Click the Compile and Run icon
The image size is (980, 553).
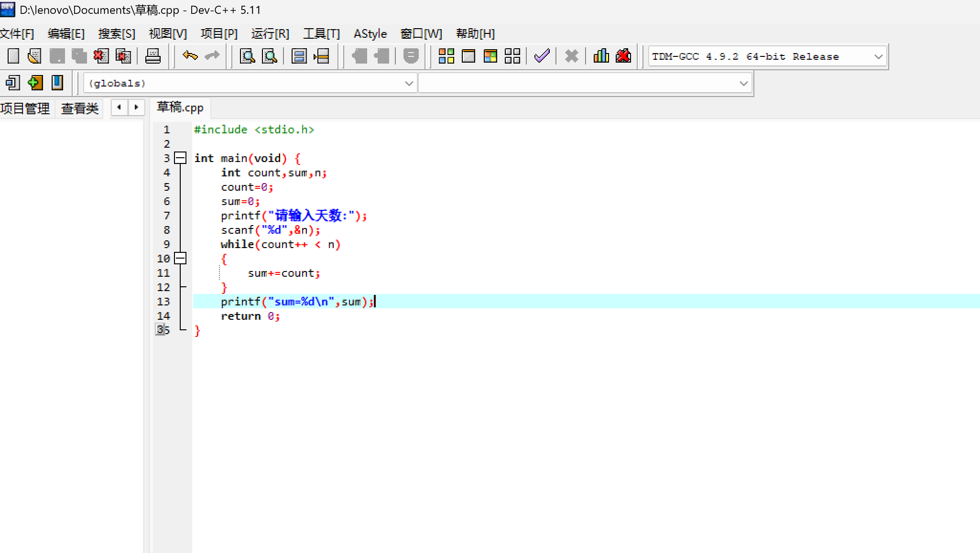click(x=490, y=56)
